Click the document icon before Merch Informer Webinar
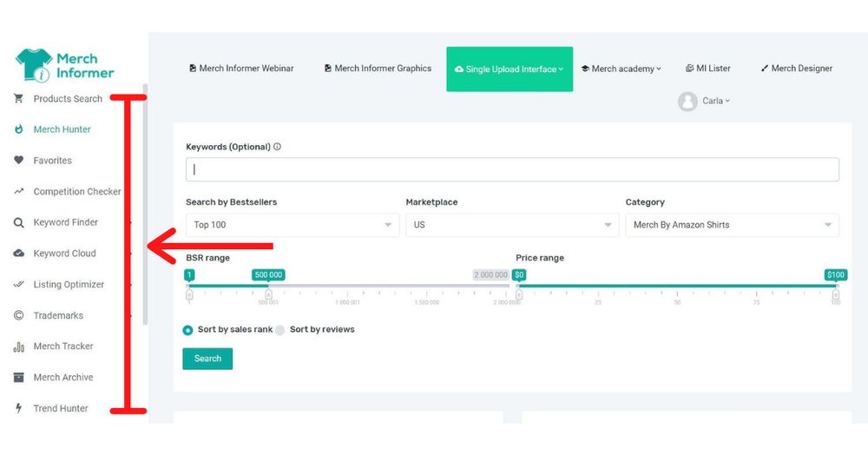Viewport: 868px width, 456px height. 193,68
